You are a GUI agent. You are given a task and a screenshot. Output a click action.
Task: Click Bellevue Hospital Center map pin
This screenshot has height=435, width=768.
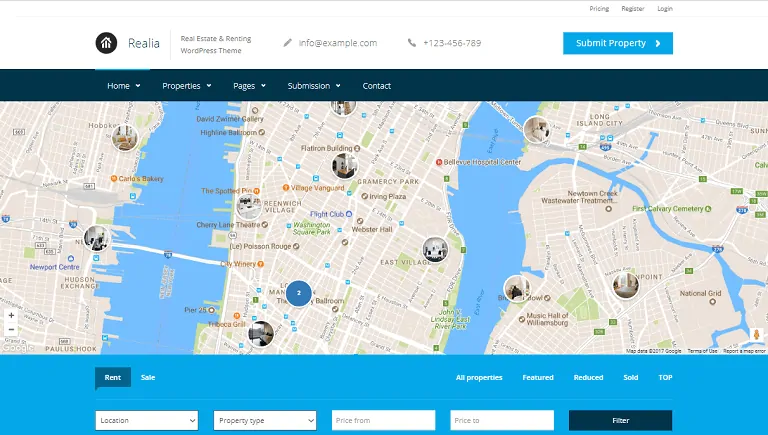439,162
